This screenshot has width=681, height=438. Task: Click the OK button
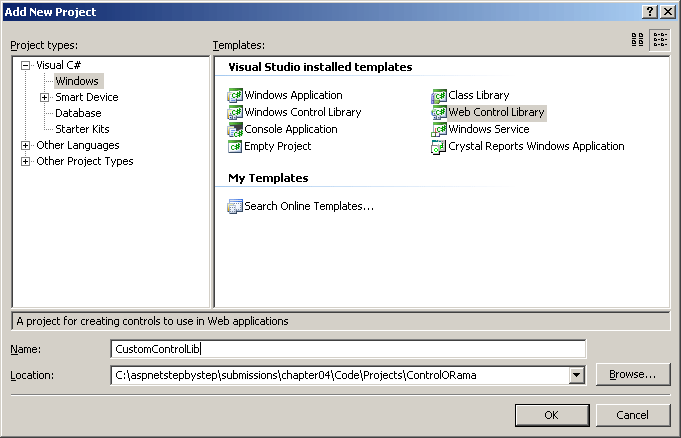(x=551, y=415)
